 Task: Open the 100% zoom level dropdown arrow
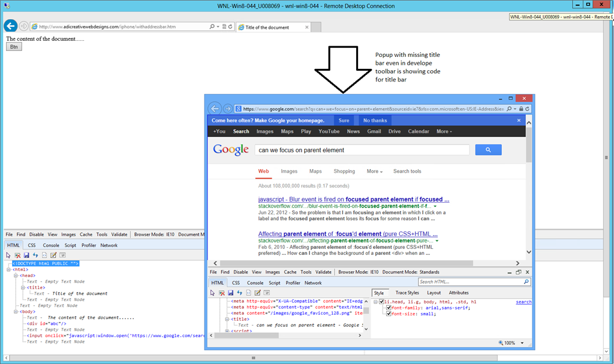point(522,343)
